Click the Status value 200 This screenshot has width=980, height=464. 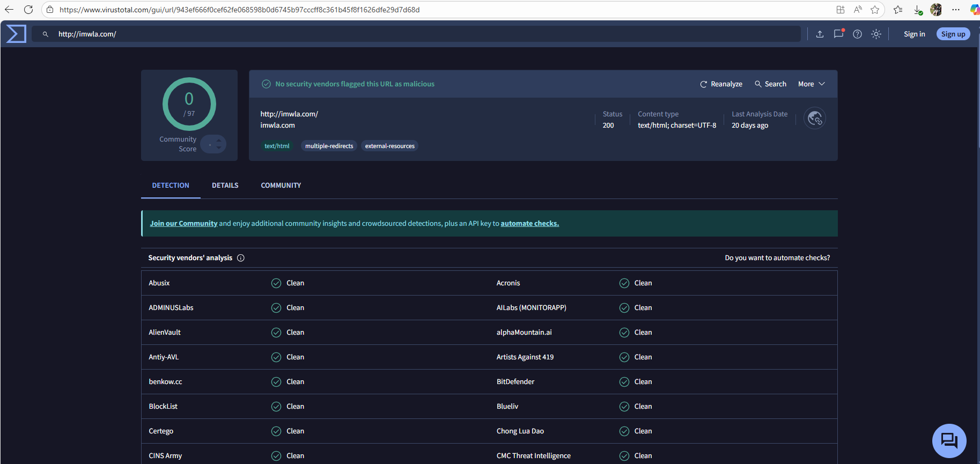point(608,126)
